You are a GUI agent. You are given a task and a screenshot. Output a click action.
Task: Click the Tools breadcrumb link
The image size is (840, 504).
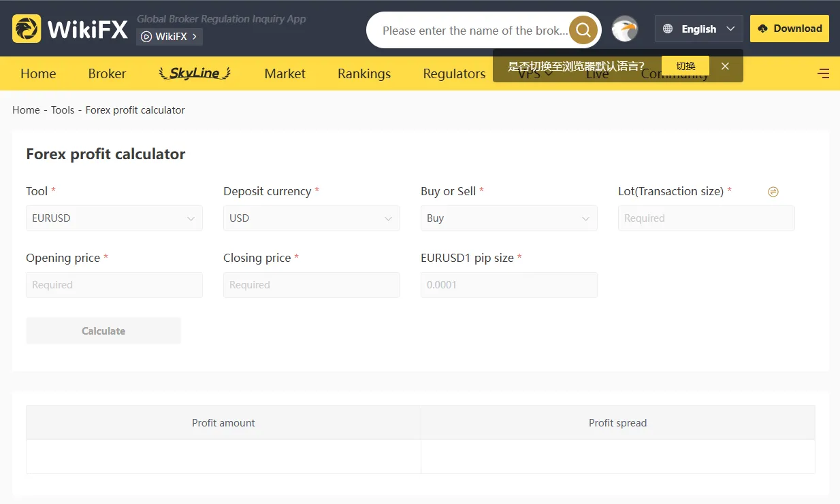click(63, 110)
